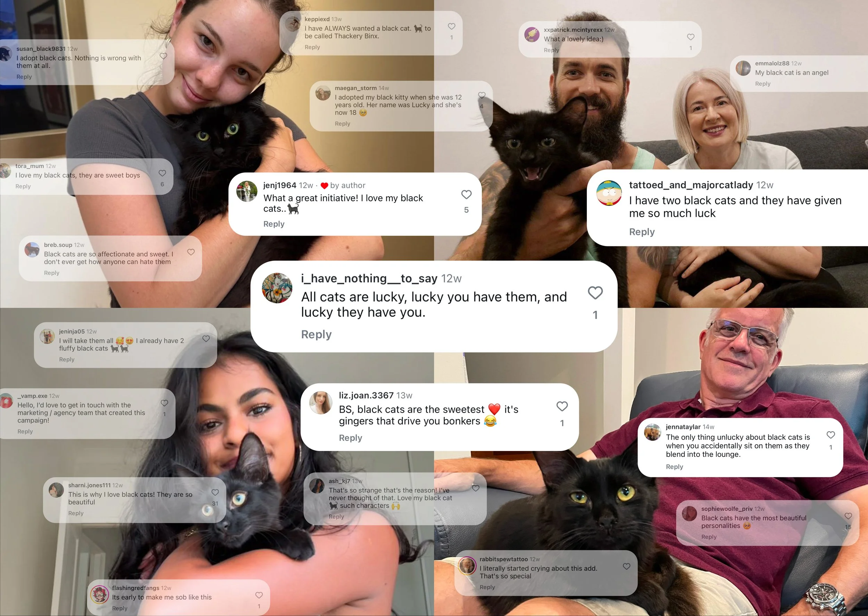The image size is (868, 616).
Task: Like sophiewoolfe_priv's comment
Action: pyautogui.click(x=848, y=516)
